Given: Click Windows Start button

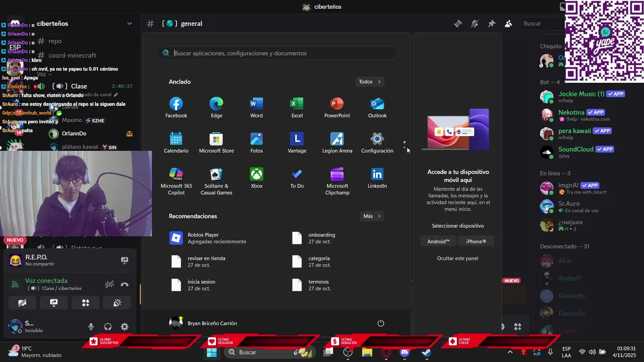Looking at the screenshot, I should 212,352.
